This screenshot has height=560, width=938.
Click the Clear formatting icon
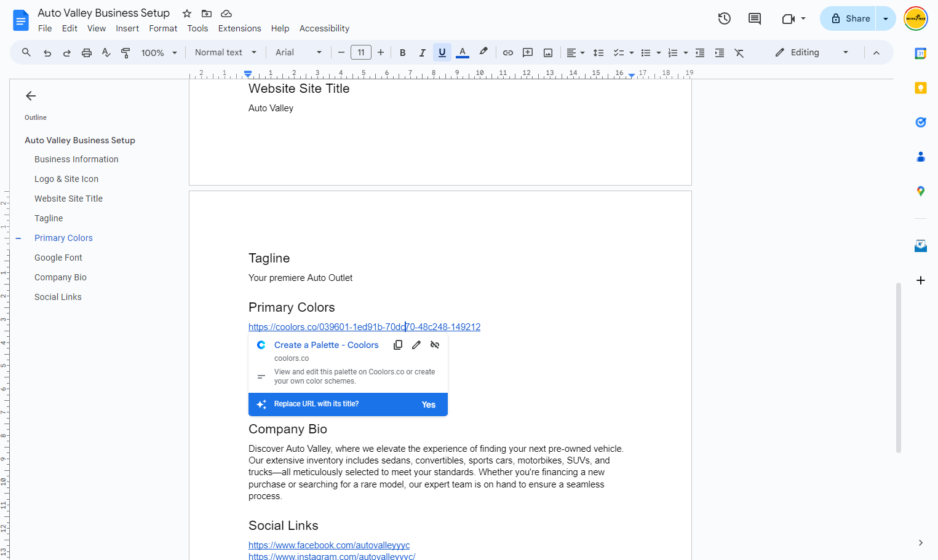[739, 53]
